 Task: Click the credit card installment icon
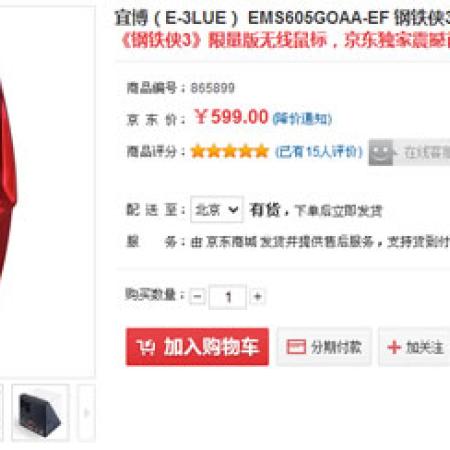(x=296, y=347)
